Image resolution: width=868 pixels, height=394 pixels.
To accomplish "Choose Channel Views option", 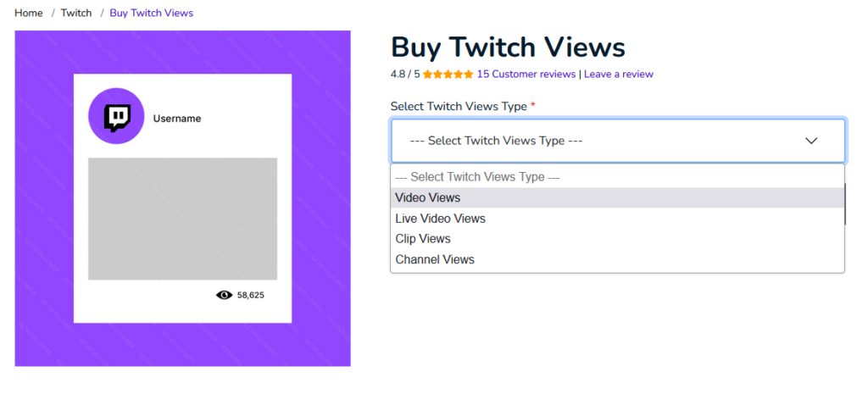I will point(617,259).
